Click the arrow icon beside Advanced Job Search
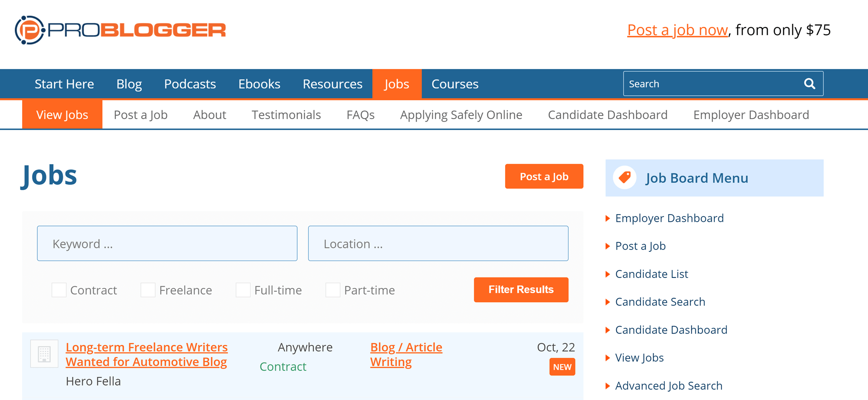 pyautogui.click(x=607, y=386)
